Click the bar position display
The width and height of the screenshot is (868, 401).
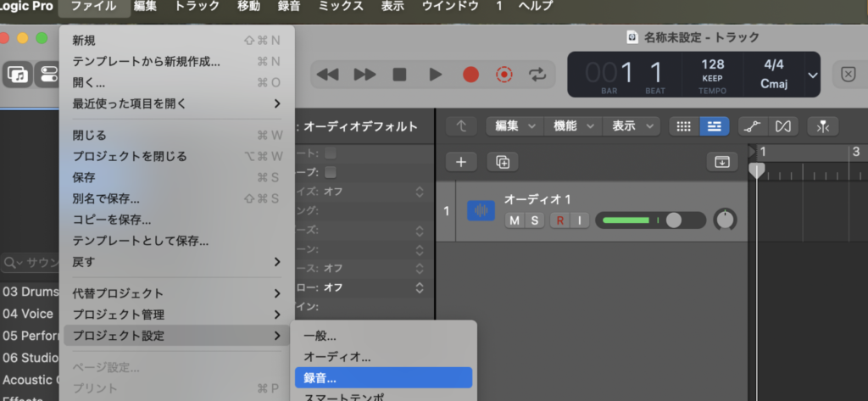pyautogui.click(x=609, y=73)
